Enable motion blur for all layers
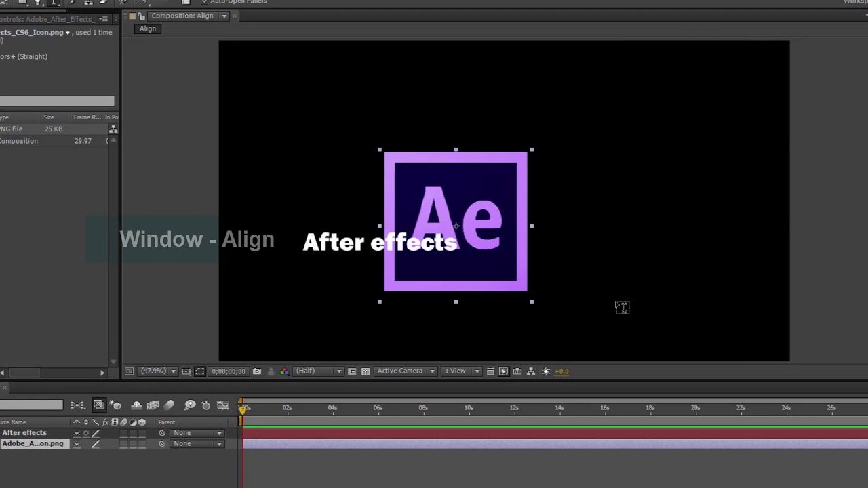Image resolution: width=868 pixels, height=488 pixels. click(x=169, y=405)
